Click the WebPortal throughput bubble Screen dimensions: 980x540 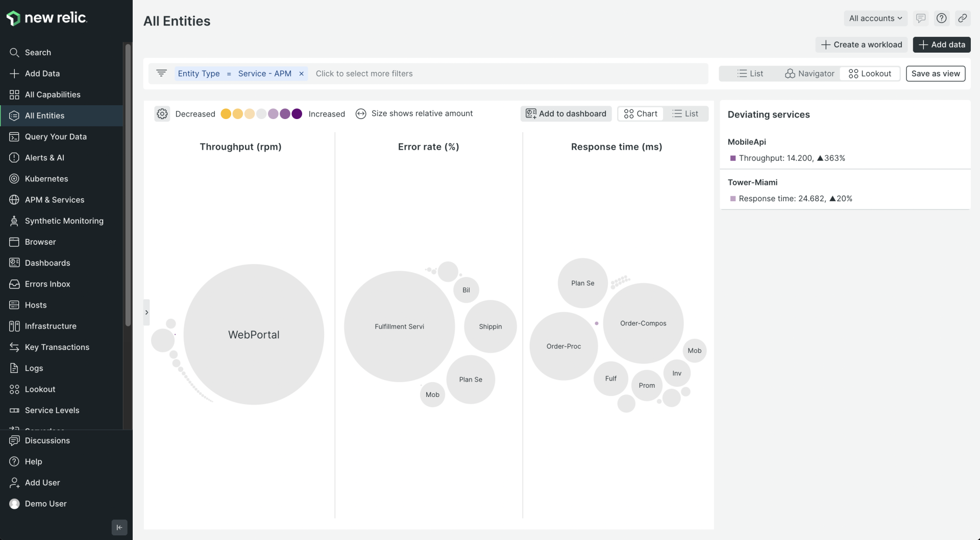click(x=254, y=335)
